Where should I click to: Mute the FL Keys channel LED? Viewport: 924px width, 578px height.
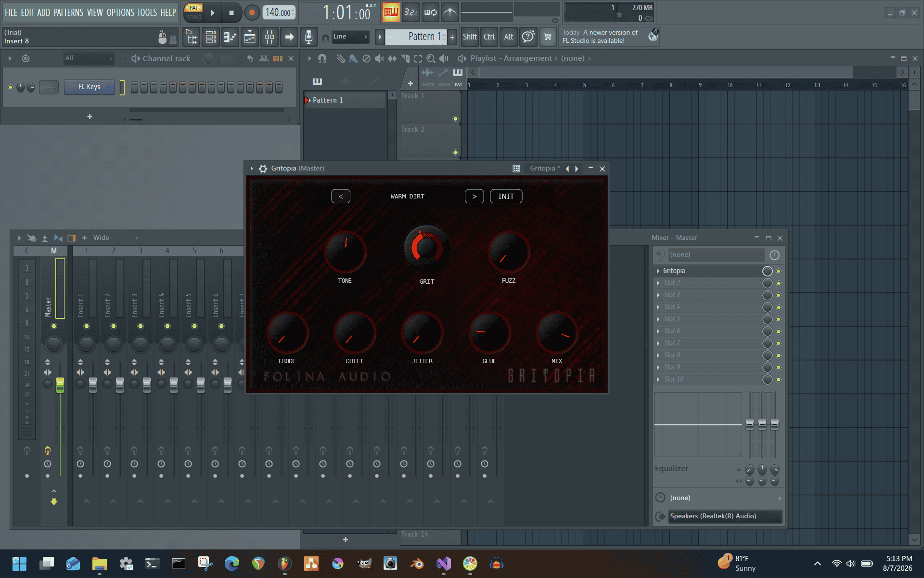[11, 87]
